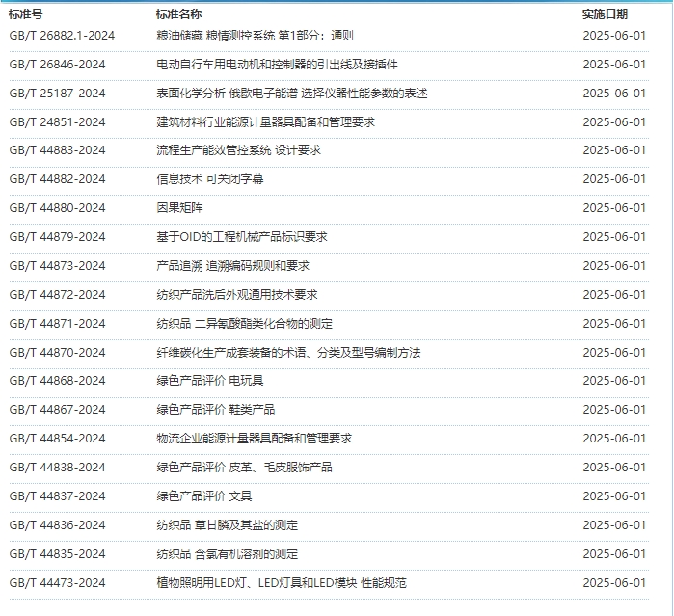Click the 实施日期 column header
Viewport: 674px width, 616px height.
coord(605,14)
